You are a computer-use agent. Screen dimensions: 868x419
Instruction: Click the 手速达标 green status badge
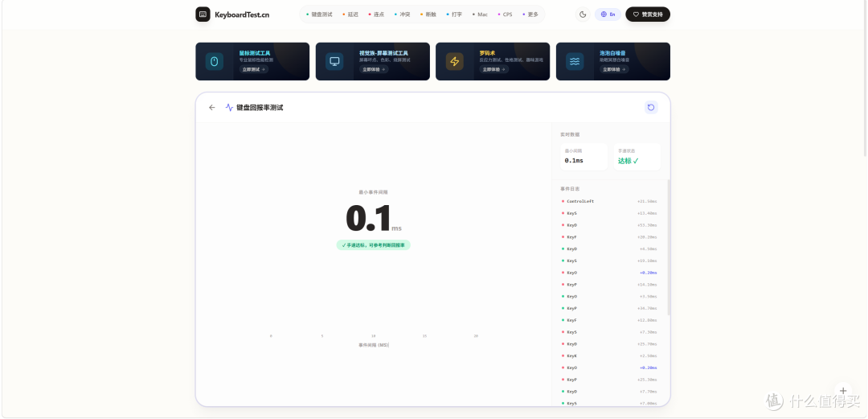tap(373, 245)
